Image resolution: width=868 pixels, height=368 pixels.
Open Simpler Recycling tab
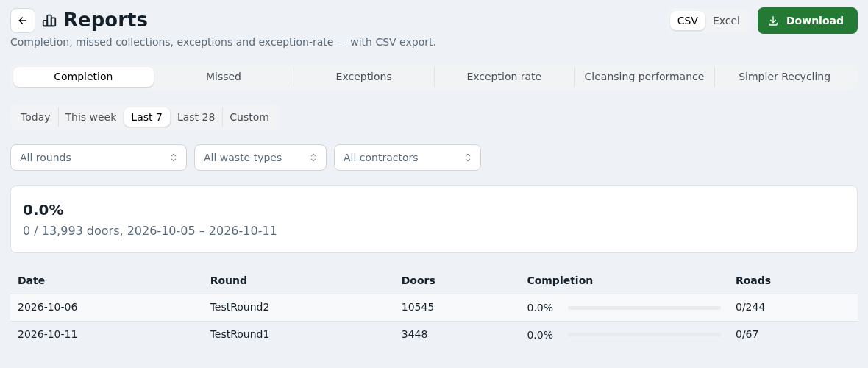tap(784, 77)
